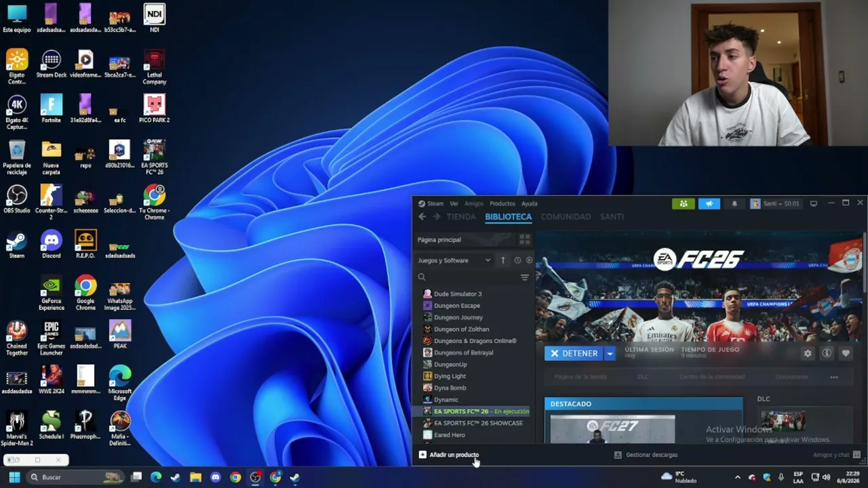Screen dimensions: 868x488
Task: Filter library by ready-to-play icon
Action: [x=529, y=260]
